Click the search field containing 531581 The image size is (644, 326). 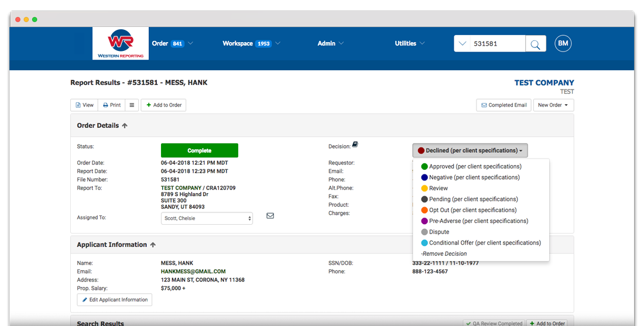tap(498, 43)
